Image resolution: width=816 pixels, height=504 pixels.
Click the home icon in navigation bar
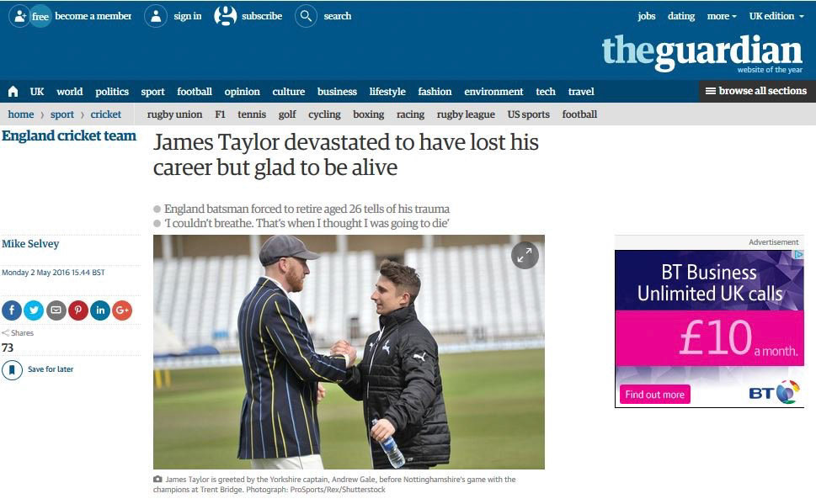(x=13, y=92)
